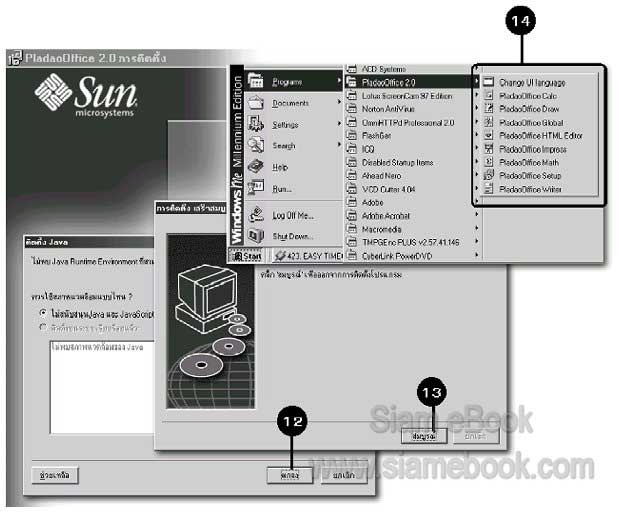
Task: Click the Change UI language icon
Action: pyautogui.click(x=489, y=82)
